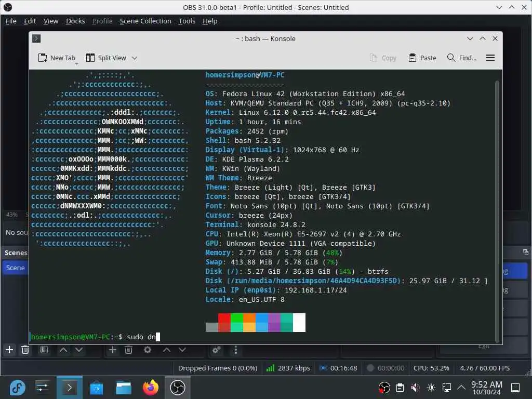This screenshot has height=399, width=532.
Task: Open System Settings from taskbar
Action: click(43, 388)
